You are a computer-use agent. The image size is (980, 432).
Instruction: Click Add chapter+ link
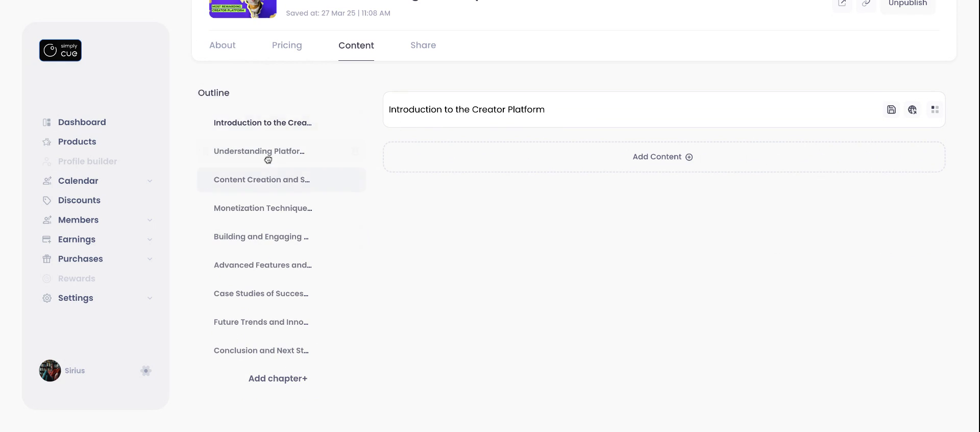point(278,378)
